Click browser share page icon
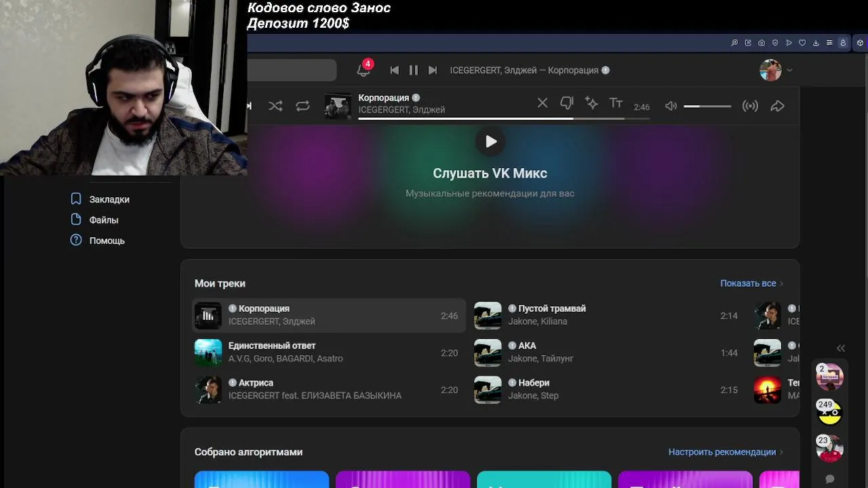 [x=748, y=43]
